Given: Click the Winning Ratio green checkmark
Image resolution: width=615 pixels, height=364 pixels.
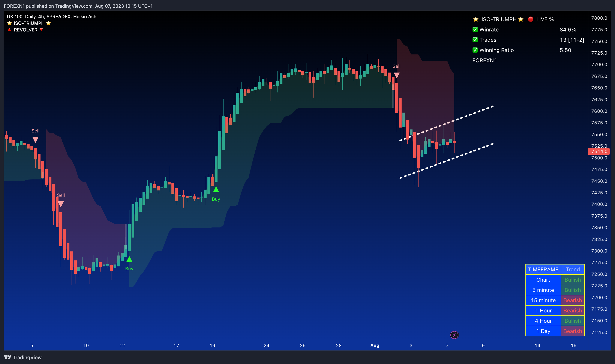Looking at the screenshot, I should coord(475,50).
